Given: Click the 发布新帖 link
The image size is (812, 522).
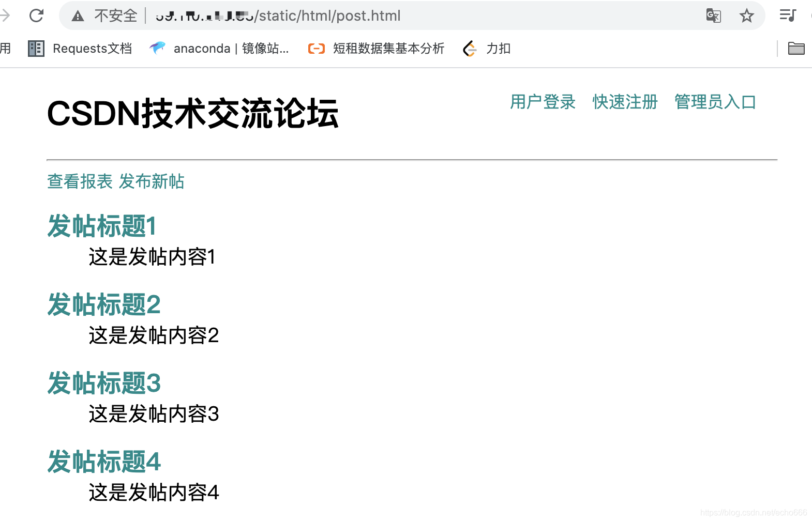Looking at the screenshot, I should (152, 181).
